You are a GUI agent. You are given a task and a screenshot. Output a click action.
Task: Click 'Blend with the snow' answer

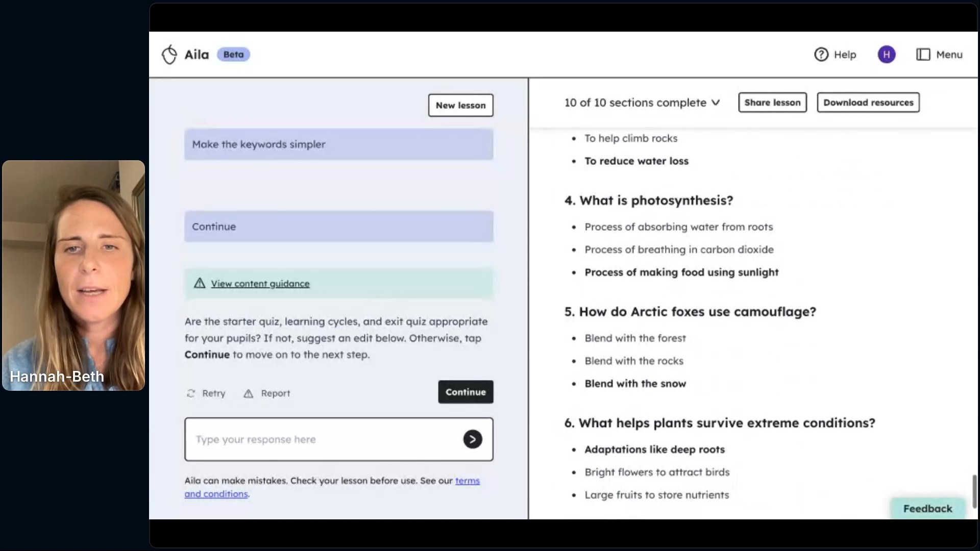[635, 384]
